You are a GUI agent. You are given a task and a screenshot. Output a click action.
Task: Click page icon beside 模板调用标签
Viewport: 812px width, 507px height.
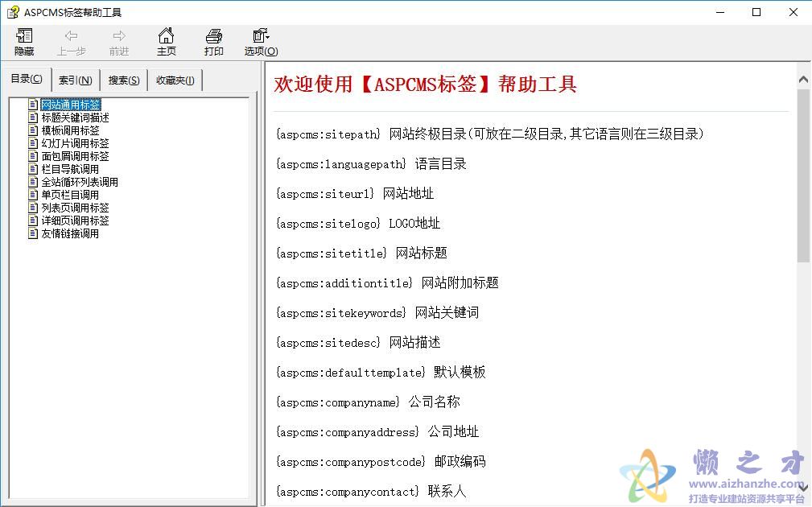point(33,130)
